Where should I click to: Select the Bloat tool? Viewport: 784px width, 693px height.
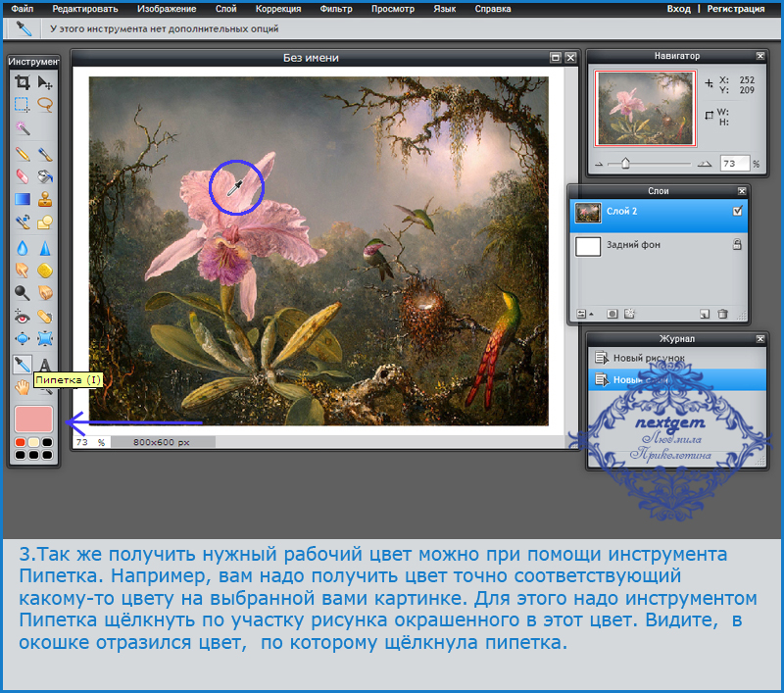[x=22, y=339]
